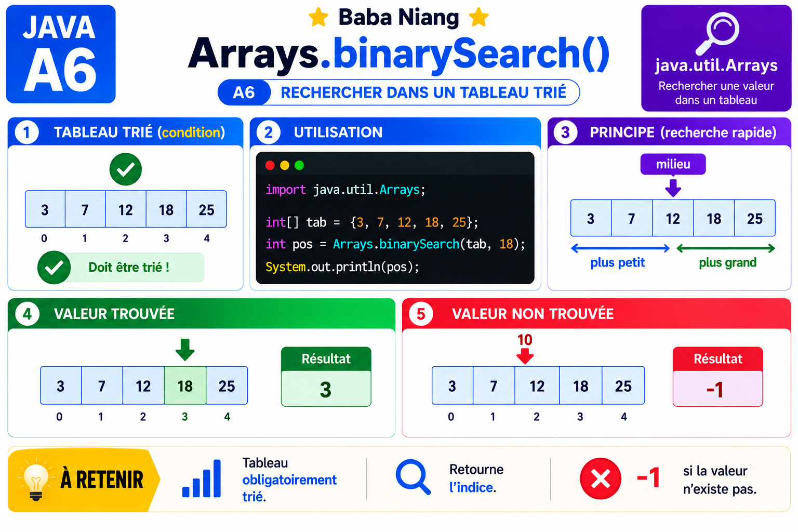The width and height of the screenshot is (798, 532).
Task: Click the green index 3 under cell 18
Action: [185, 417]
